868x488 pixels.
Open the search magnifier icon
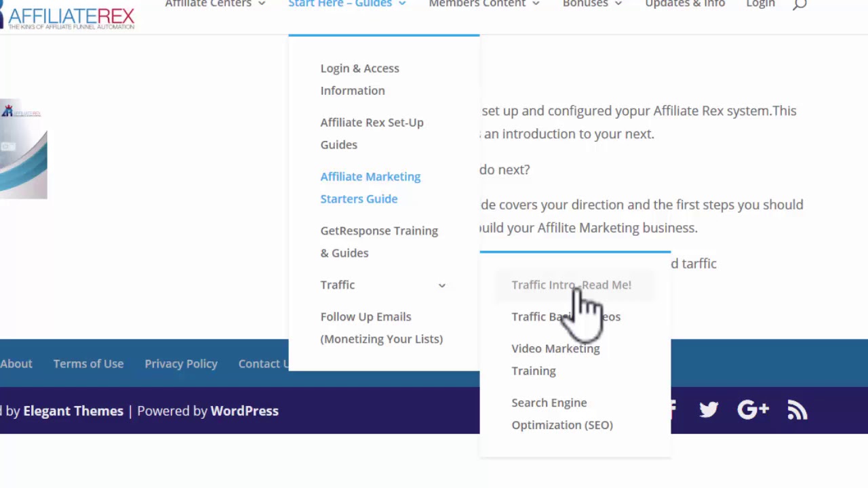click(800, 4)
